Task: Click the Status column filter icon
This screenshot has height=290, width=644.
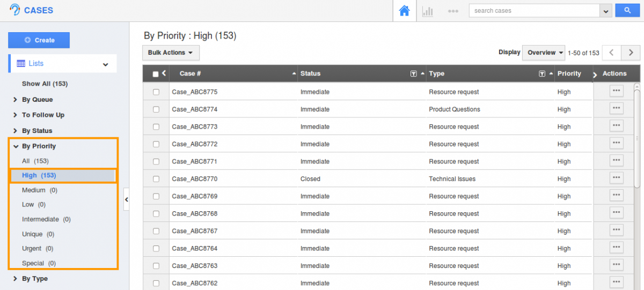Action: 413,73
